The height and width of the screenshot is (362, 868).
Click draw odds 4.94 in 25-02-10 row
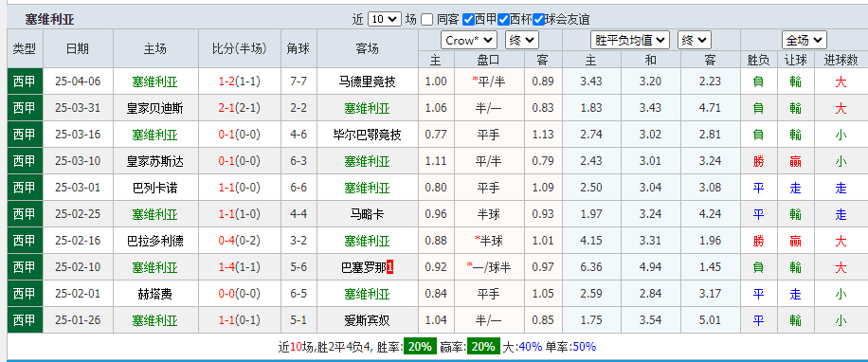(x=650, y=268)
